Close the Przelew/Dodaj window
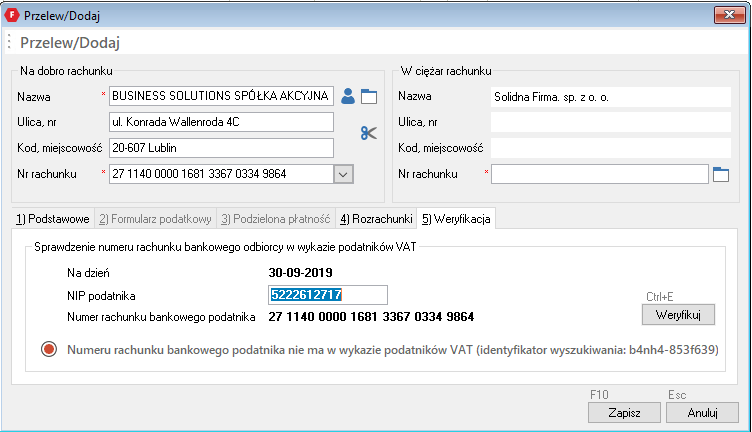 point(727,15)
